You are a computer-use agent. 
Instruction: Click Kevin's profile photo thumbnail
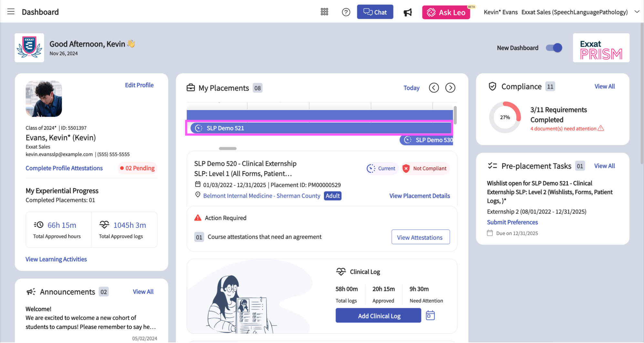click(x=44, y=99)
